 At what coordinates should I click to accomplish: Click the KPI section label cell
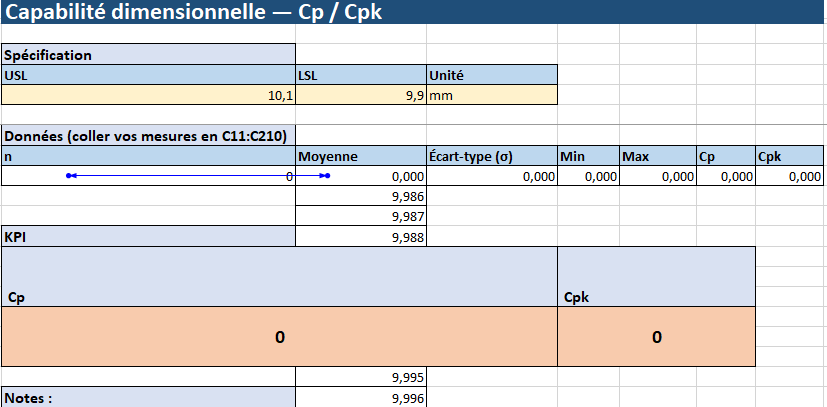coord(148,237)
